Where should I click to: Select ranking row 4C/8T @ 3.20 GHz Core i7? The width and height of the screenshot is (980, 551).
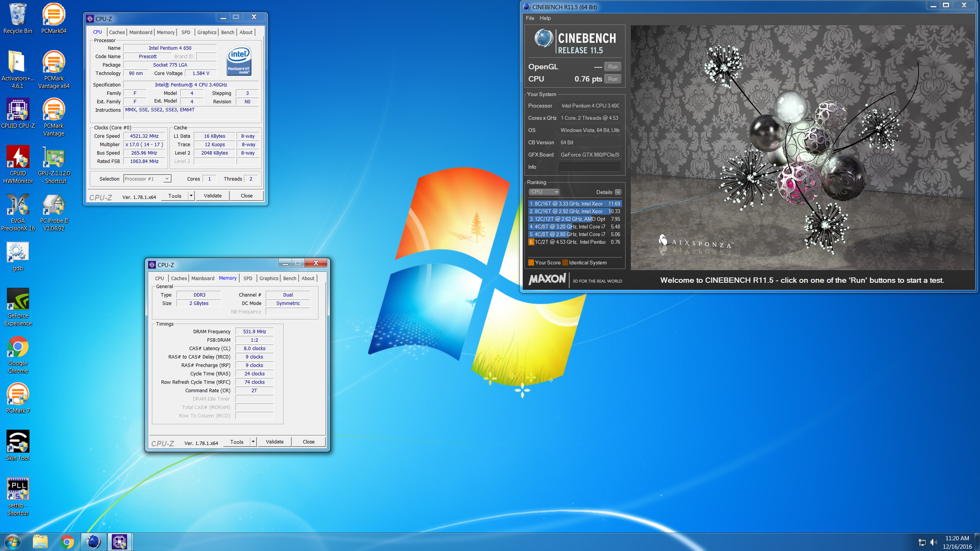[x=575, y=227]
